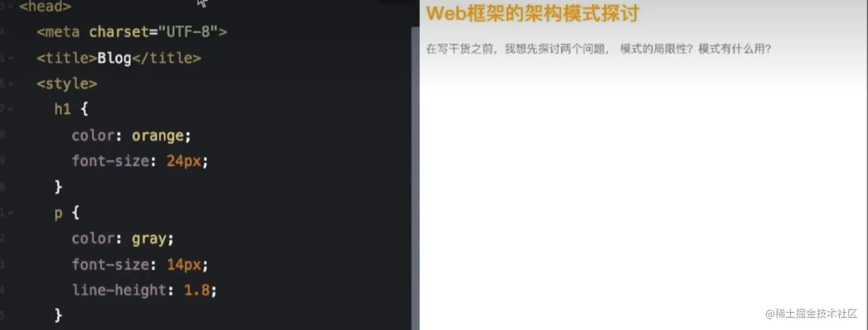Screen dimensions: 868x330
Task: Click the meta tag in the editor
Action: [131, 32]
